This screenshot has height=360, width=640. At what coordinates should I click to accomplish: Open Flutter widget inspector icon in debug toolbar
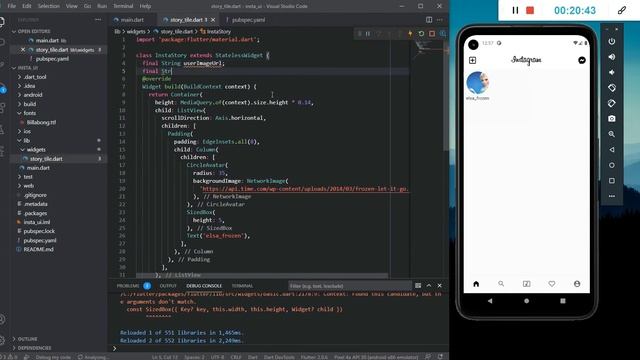pyautogui.click(x=443, y=34)
